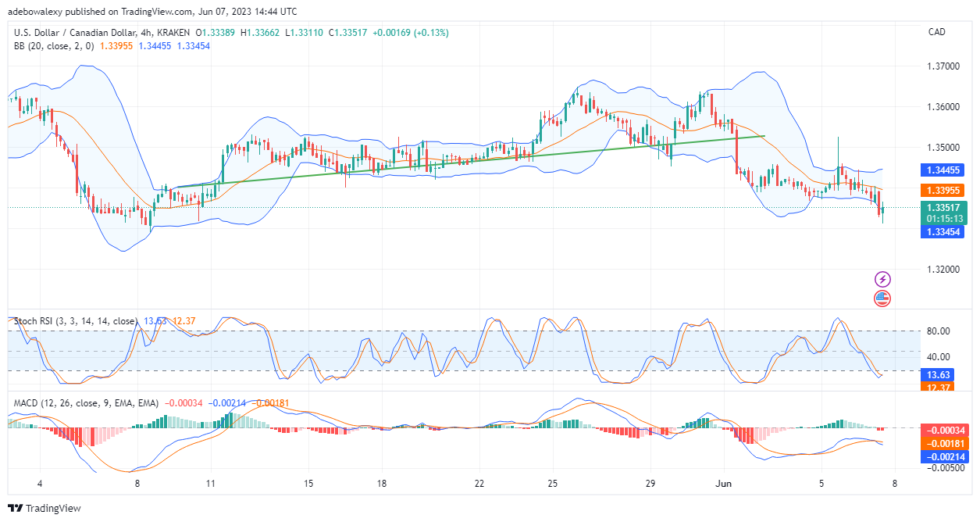Viewport: 980px width, 522px height.
Task: Select the orange 12.37 tag on the Stoch RSI scale
Action: tap(938, 387)
